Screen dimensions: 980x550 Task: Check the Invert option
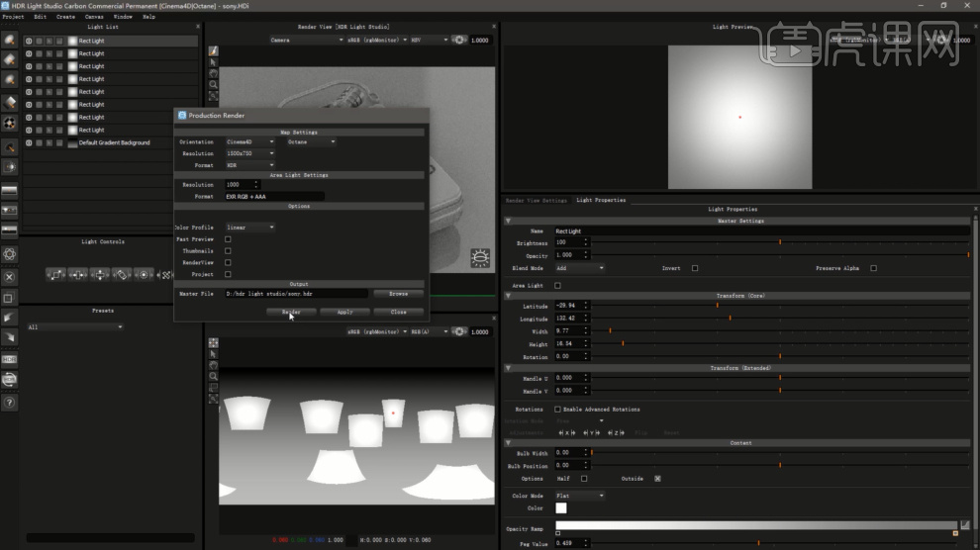695,268
